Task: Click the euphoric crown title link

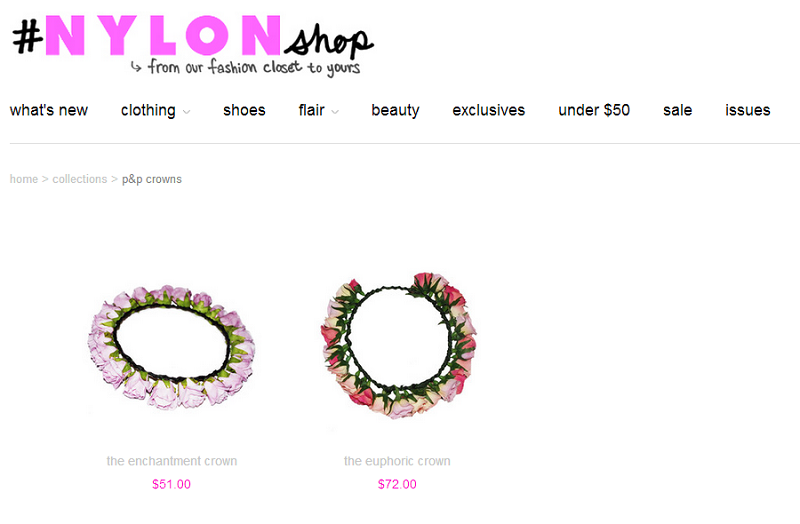Action: coord(397,461)
